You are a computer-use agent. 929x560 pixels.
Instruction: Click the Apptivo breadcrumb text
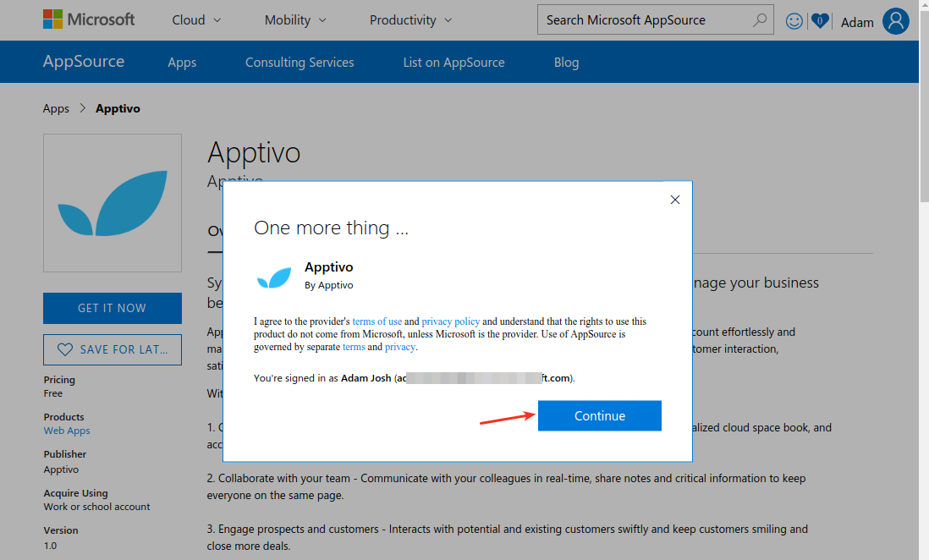118,108
